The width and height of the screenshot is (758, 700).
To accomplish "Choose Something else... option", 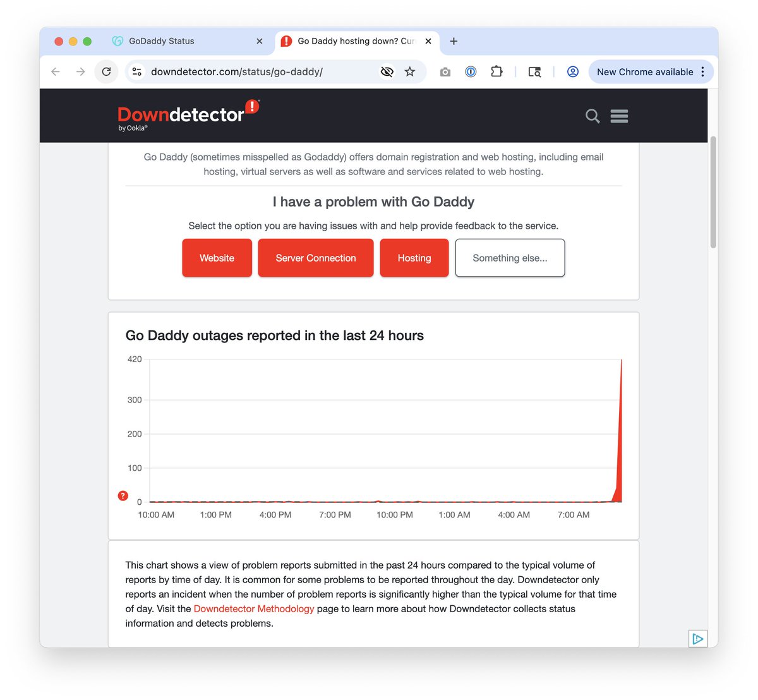I will 510,258.
